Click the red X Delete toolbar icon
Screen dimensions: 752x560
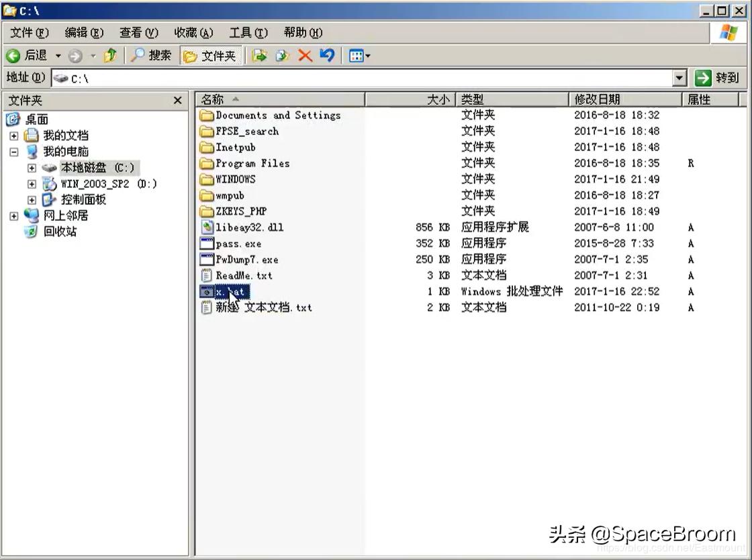[x=304, y=56]
